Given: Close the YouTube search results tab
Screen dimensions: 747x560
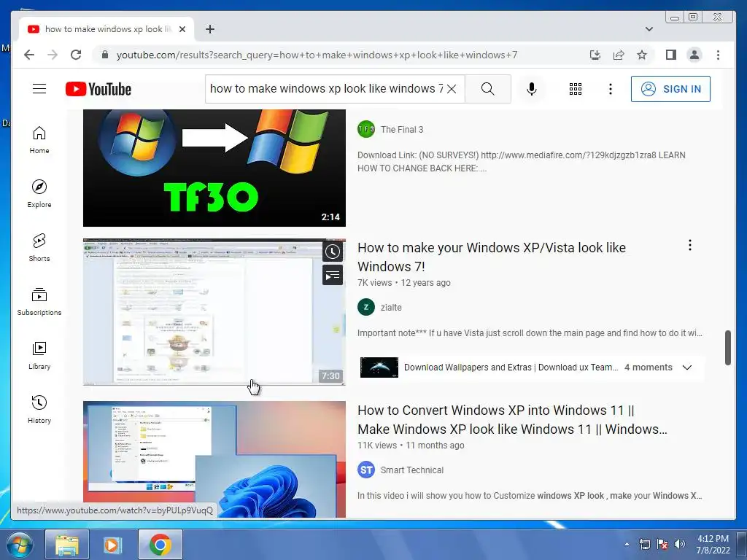Looking at the screenshot, I should pyautogui.click(x=182, y=29).
